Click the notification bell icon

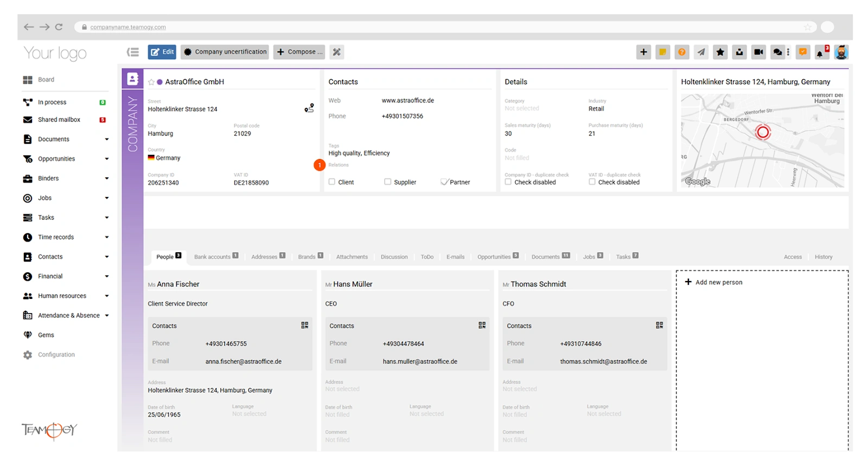click(x=821, y=52)
